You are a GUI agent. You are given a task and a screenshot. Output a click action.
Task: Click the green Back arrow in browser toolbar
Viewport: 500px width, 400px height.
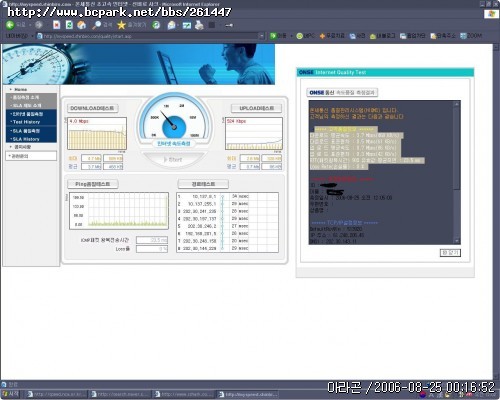10,25
